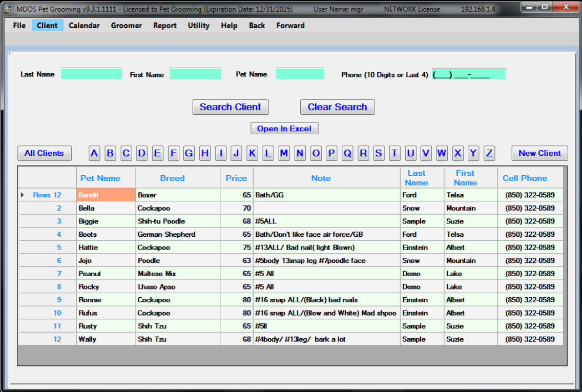Click in the Pet Name search field

click(300, 73)
